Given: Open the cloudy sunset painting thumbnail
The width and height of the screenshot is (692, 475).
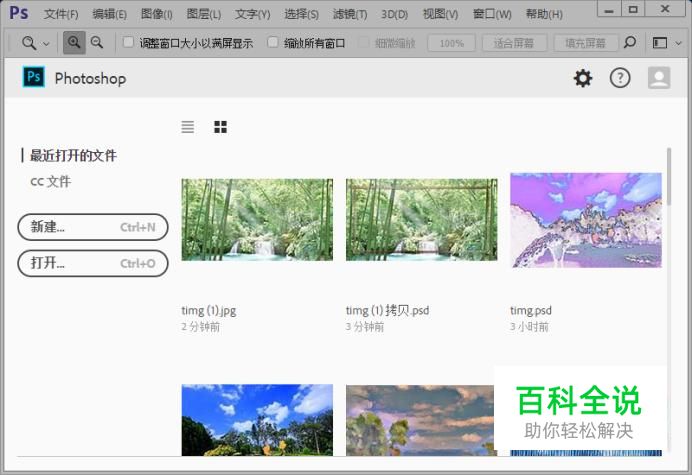Looking at the screenshot, I should pyautogui.click(x=420, y=420).
